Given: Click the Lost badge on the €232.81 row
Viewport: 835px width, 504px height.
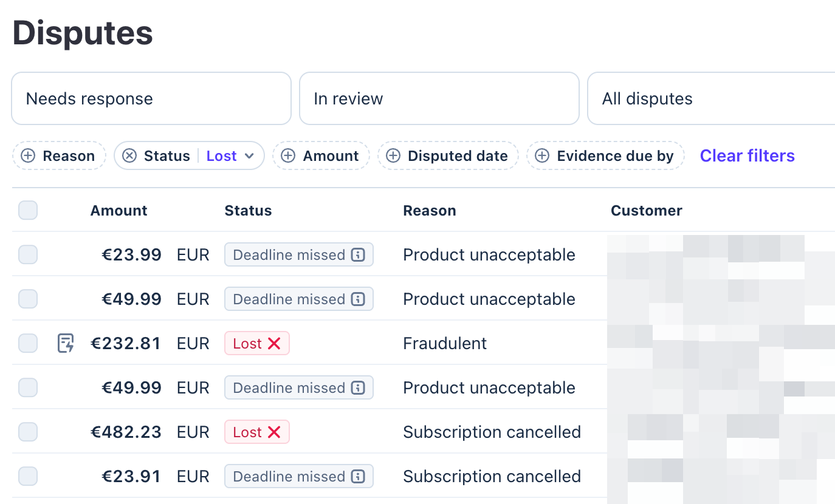Looking at the screenshot, I should tap(257, 344).
